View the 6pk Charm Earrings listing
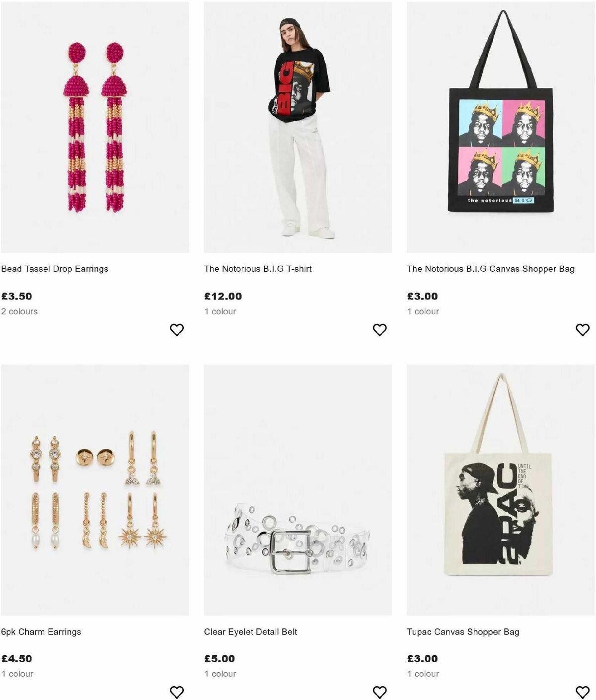Viewport: 596px width, 700px height. point(42,631)
